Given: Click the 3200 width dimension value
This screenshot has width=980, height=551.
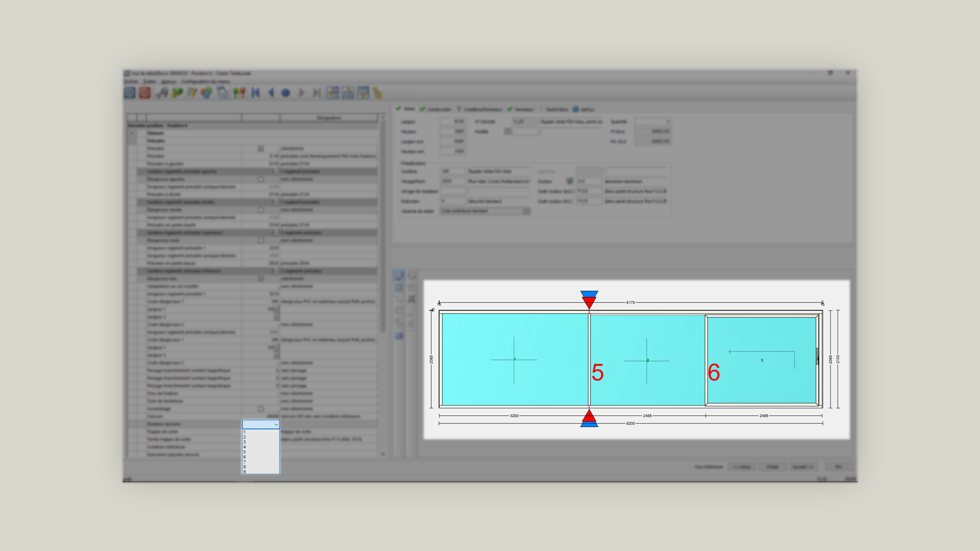Looking at the screenshot, I should 514,416.
